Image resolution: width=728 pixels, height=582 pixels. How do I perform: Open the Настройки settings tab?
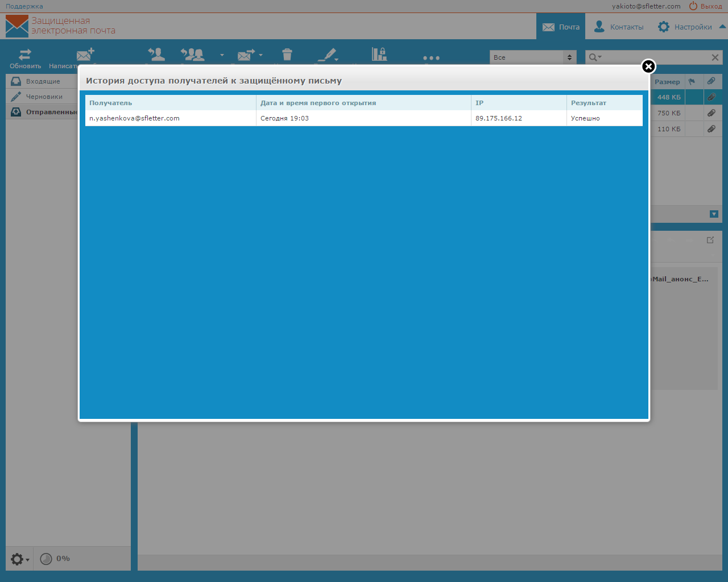pyautogui.click(x=685, y=27)
